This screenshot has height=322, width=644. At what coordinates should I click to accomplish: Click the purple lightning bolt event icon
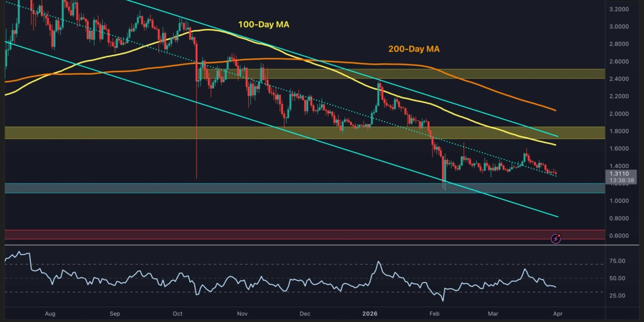point(556,239)
